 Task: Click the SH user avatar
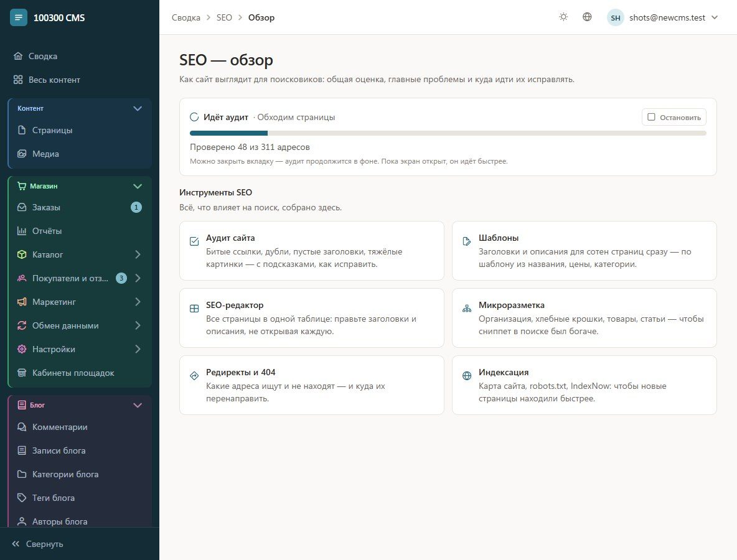(615, 18)
